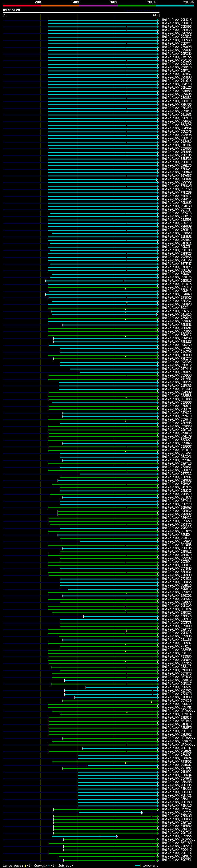Viewport: 197px width, 868px height.
Task: Select hit label UniRef100_B9H902
Action: [176, 484]
